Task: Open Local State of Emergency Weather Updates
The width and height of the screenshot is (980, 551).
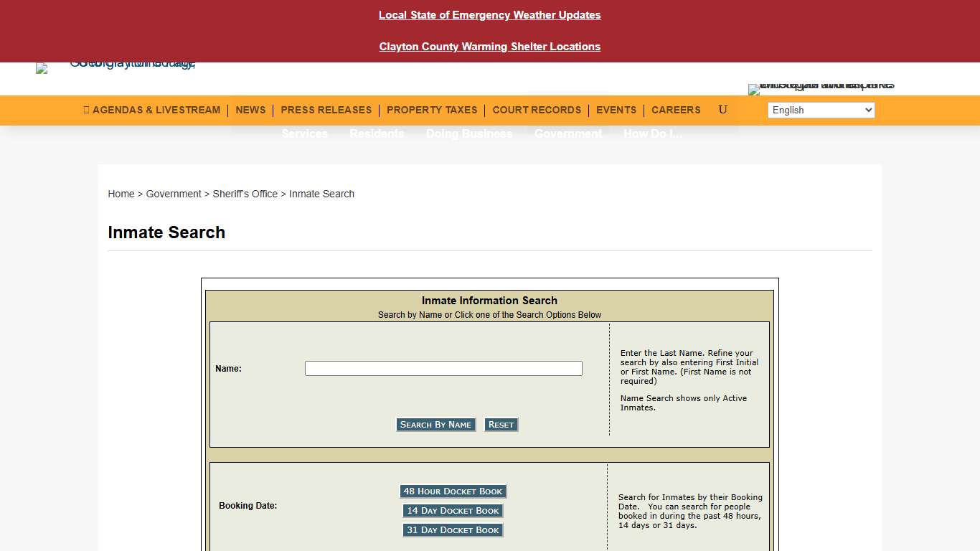Action: (x=490, y=14)
